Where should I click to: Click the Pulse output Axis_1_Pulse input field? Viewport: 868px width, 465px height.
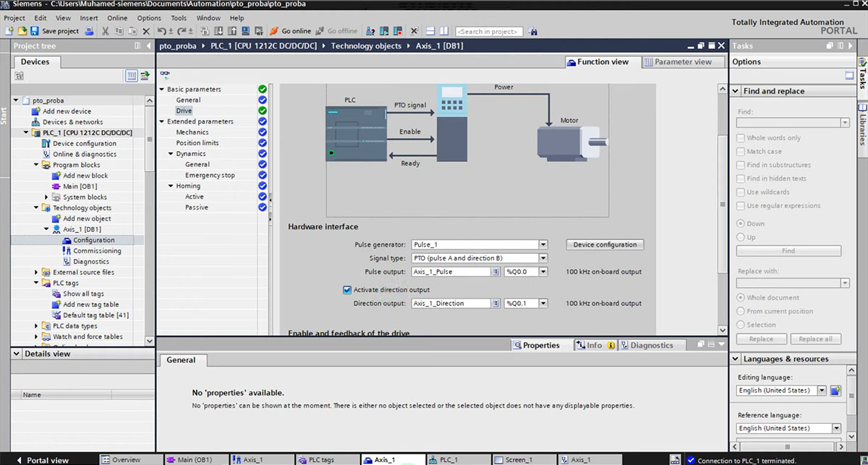(x=451, y=272)
